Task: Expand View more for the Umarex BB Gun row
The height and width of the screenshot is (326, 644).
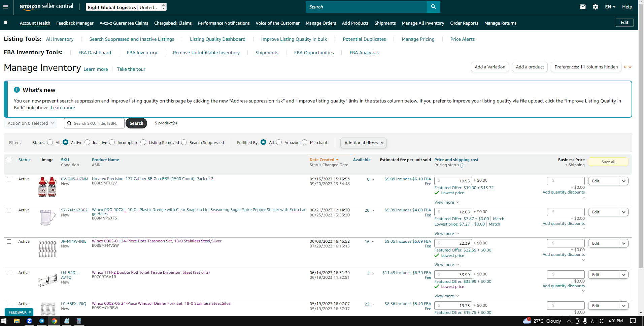Action: point(446,202)
